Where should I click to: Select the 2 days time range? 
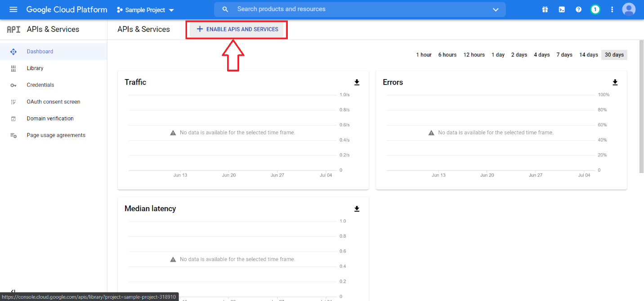(519, 55)
